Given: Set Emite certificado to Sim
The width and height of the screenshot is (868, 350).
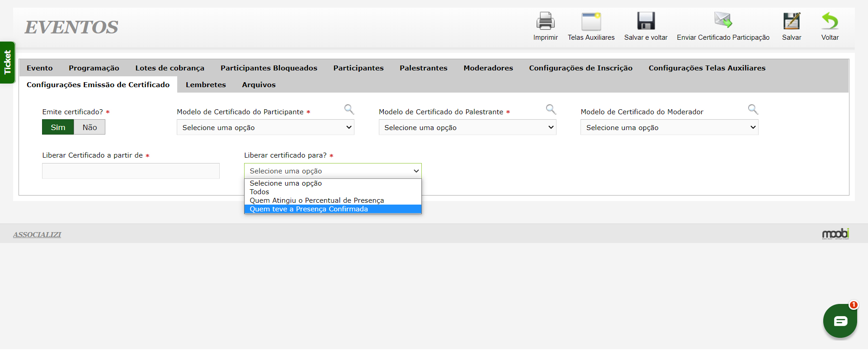Looking at the screenshot, I should (x=58, y=127).
